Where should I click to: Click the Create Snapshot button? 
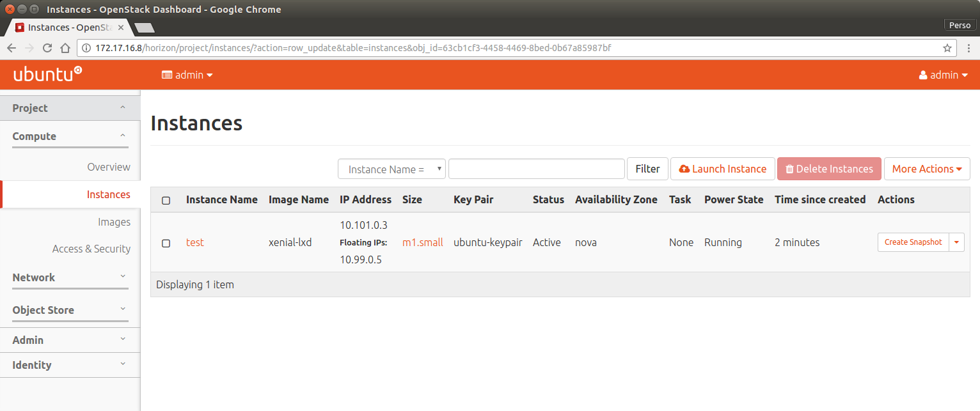913,242
